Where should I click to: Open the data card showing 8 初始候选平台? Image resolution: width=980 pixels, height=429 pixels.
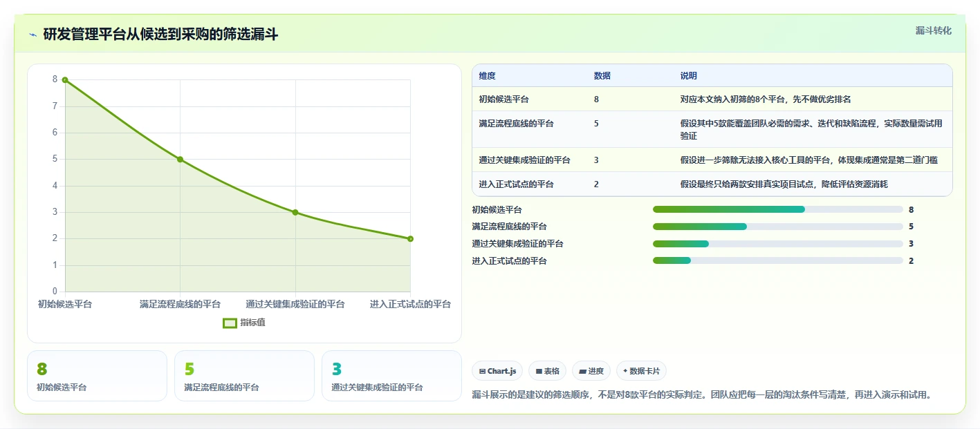tap(97, 376)
